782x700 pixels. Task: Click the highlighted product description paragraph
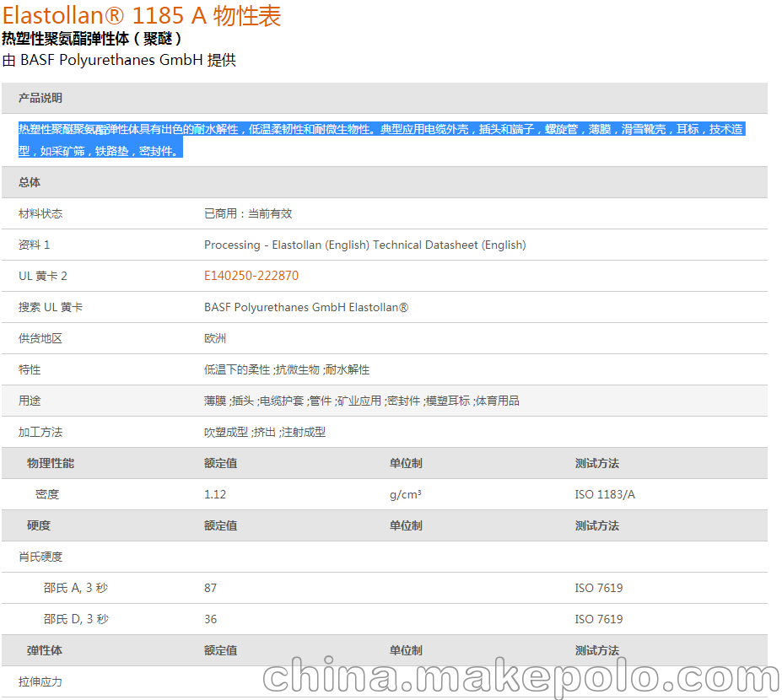tap(382, 140)
